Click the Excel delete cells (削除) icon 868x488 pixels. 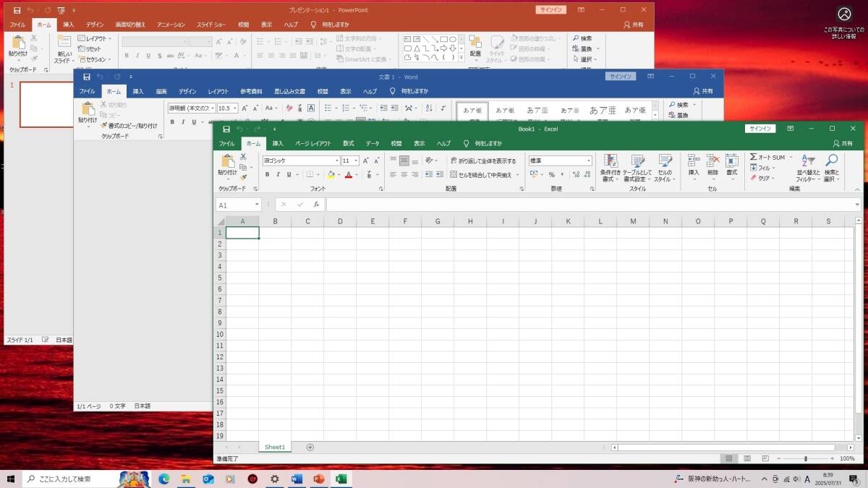pyautogui.click(x=712, y=161)
